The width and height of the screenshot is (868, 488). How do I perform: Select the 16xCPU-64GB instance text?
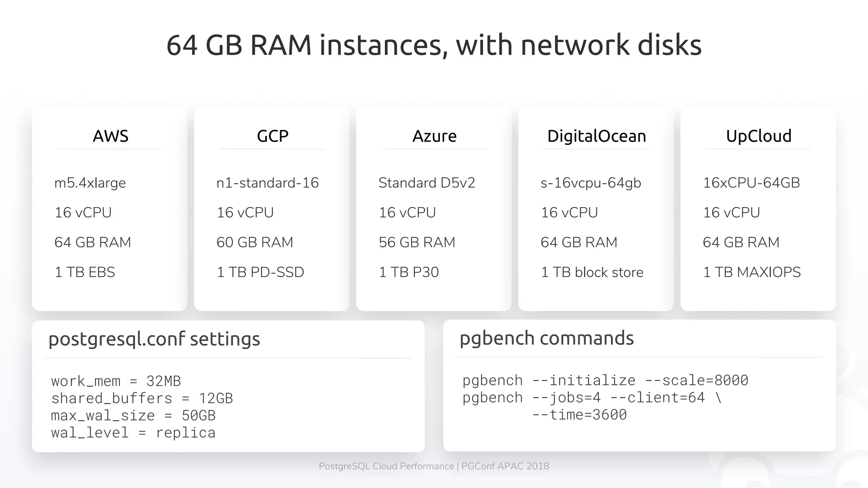tap(751, 183)
